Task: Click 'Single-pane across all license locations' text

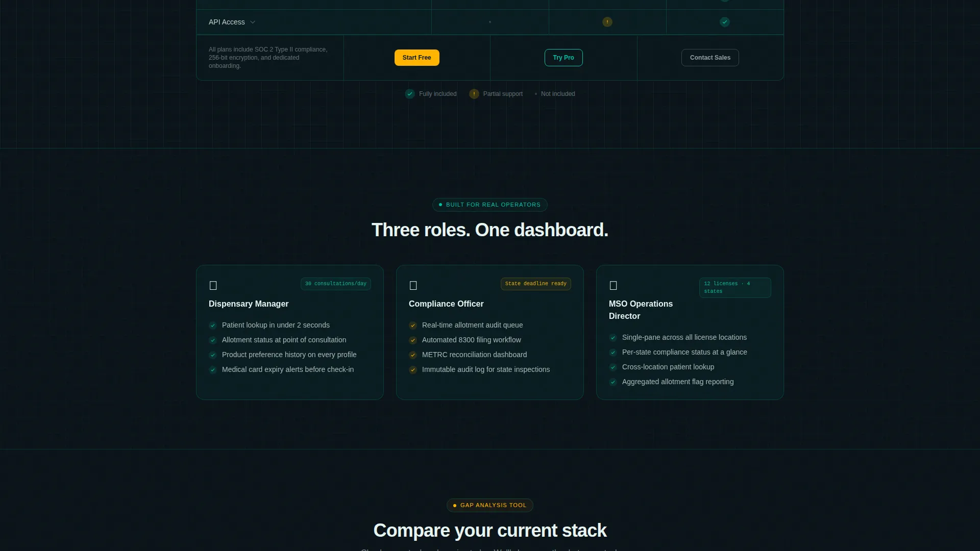Action: pos(684,337)
